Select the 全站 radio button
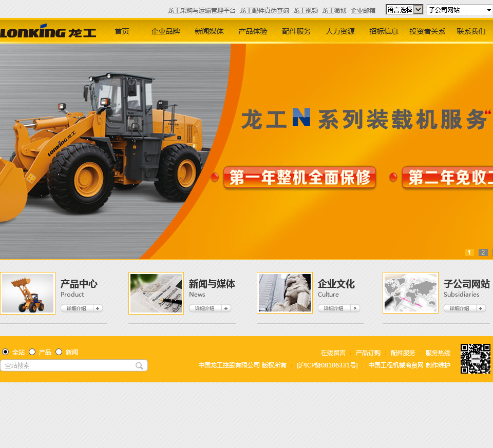This screenshot has height=448, width=493. coord(5,352)
